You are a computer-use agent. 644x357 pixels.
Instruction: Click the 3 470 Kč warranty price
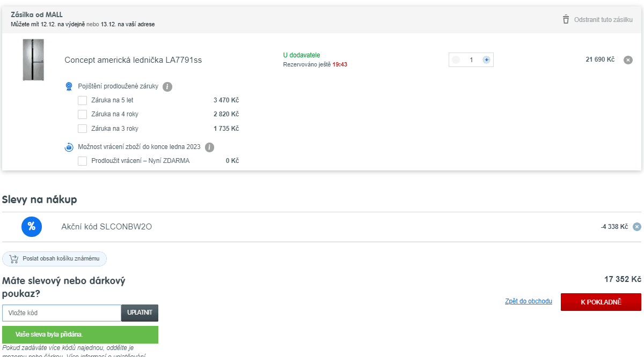[226, 100]
